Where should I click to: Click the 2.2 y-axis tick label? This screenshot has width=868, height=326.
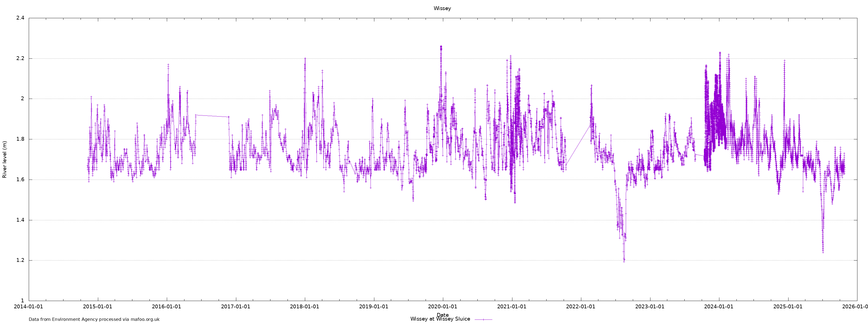[x=20, y=58]
